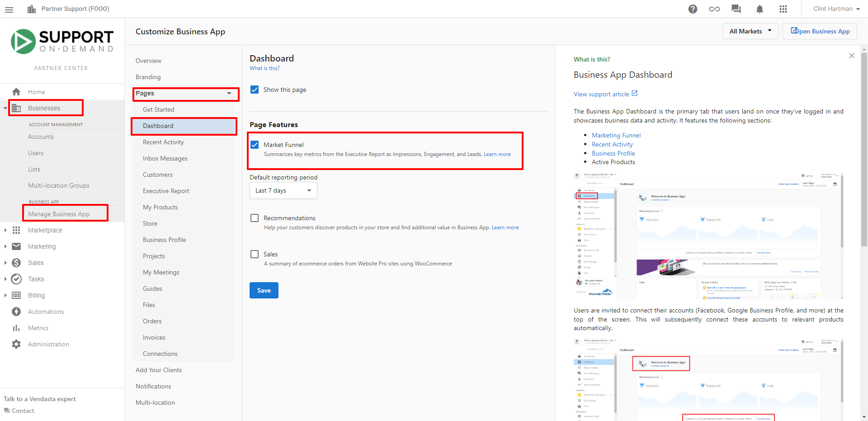Screen dimensions: 868x421
Task: Open the apps grid launcher
Action: (783, 9)
